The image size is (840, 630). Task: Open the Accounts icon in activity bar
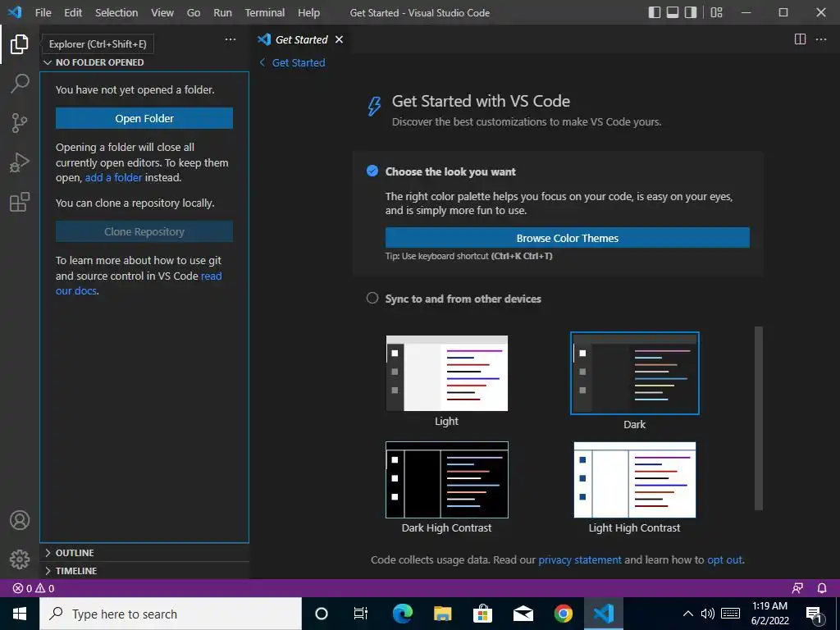click(x=20, y=520)
